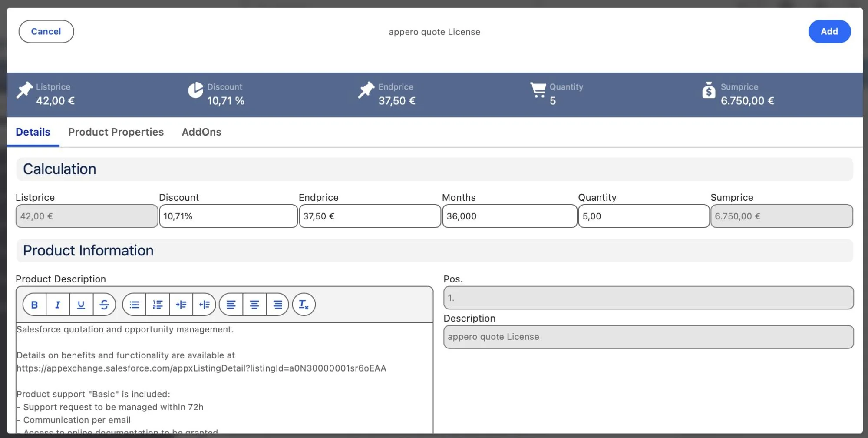
Task: Open the Product Properties tab
Action: [116, 132]
